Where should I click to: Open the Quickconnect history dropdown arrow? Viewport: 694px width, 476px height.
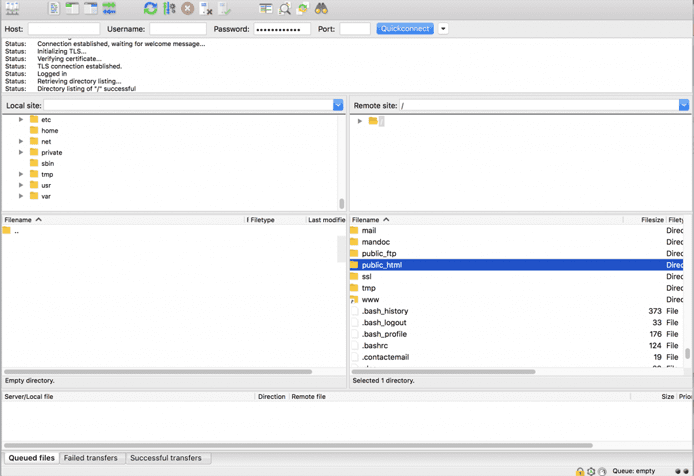point(443,29)
